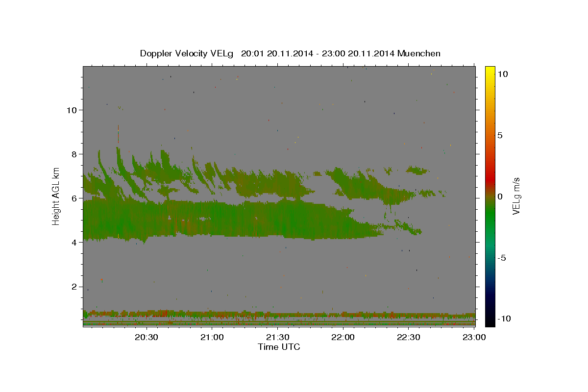
Task: Click the height axis label '8'
Action: tap(73, 154)
